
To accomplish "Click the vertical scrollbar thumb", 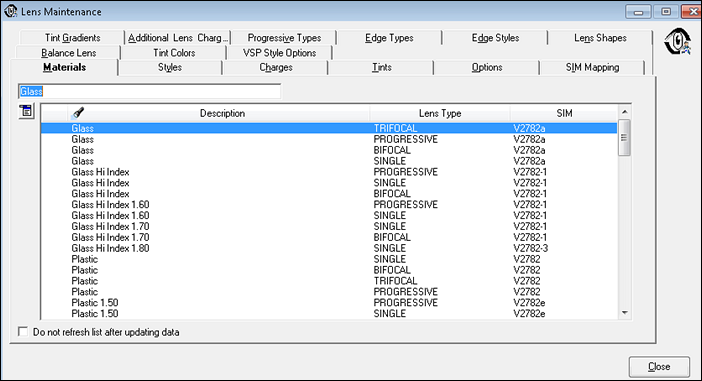I will pos(624,137).
